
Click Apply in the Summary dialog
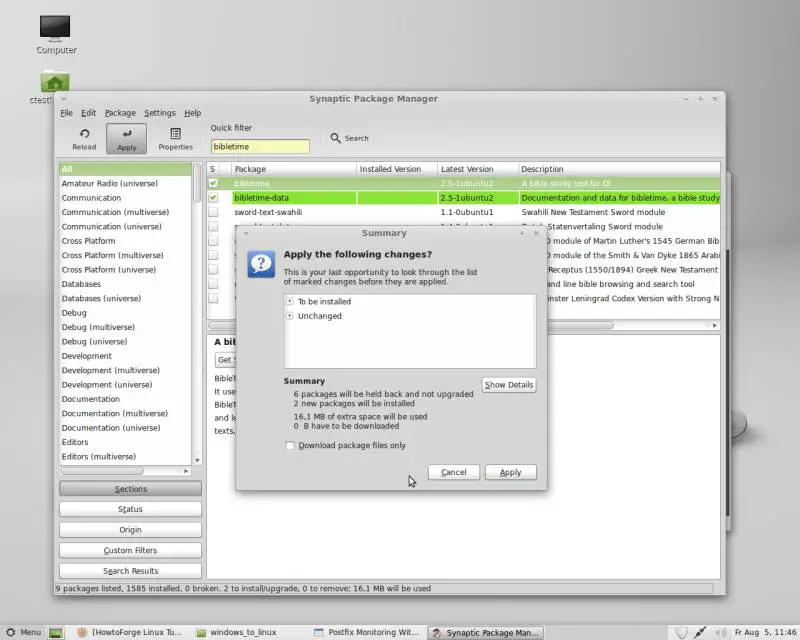[511, 472]
